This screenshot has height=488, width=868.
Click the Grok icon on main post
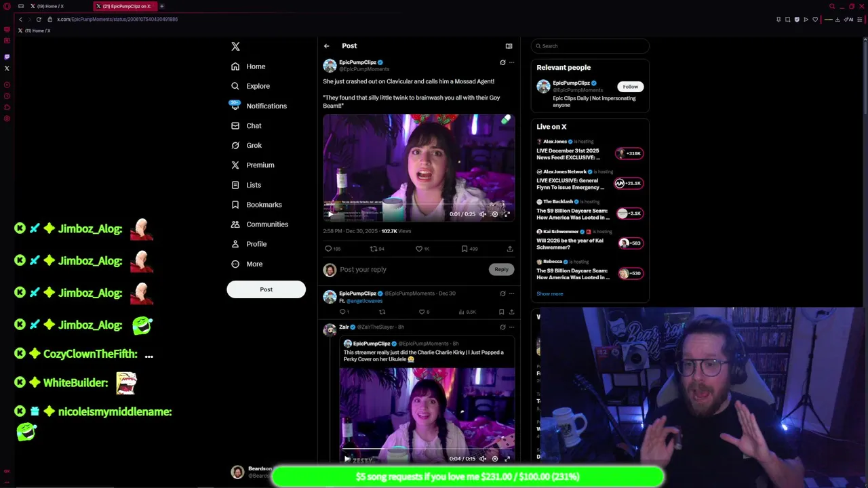point(502,62)
